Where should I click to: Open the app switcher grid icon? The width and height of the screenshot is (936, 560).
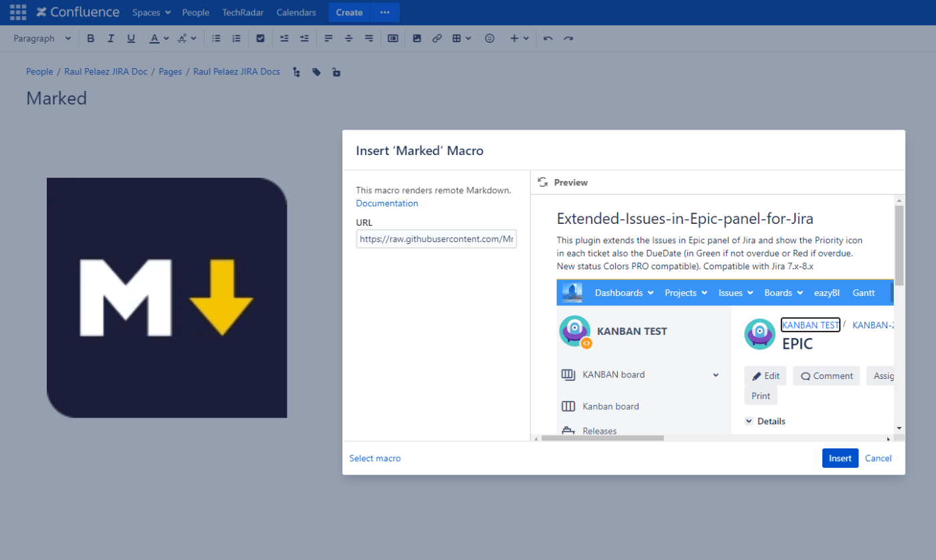[18, 12]
